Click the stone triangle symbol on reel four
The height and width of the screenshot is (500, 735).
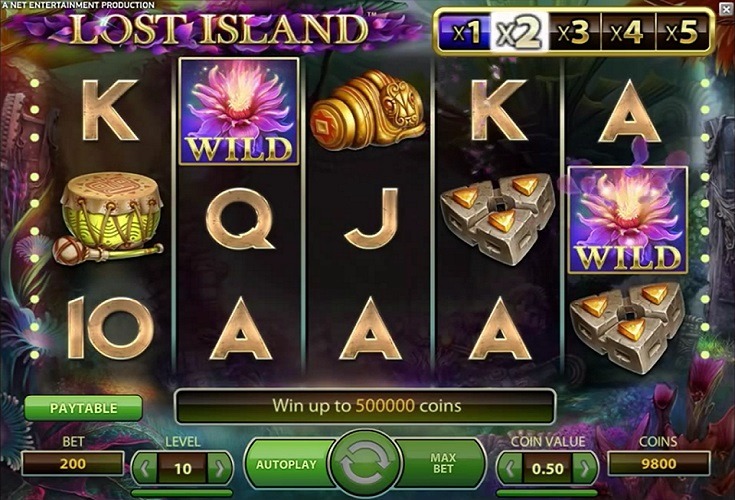[x=498, y=218]
